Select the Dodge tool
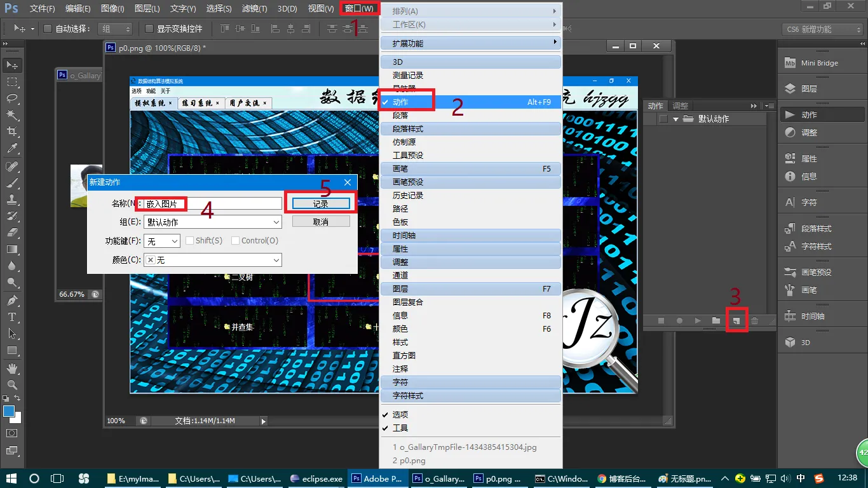The width and height of the screenshot is (868, 488). click(12, 282)
